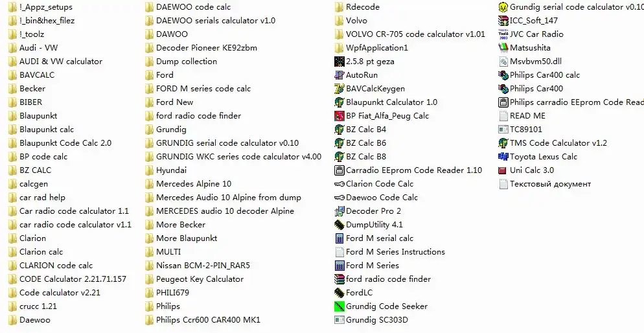
Task: Click the Decoder Pro 2 icon
Action: click(339, 211)
